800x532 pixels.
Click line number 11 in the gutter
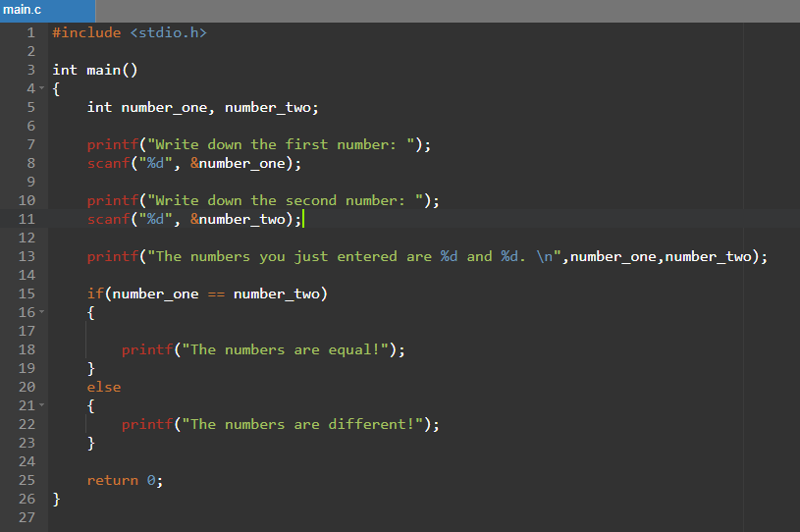[27, 219]
